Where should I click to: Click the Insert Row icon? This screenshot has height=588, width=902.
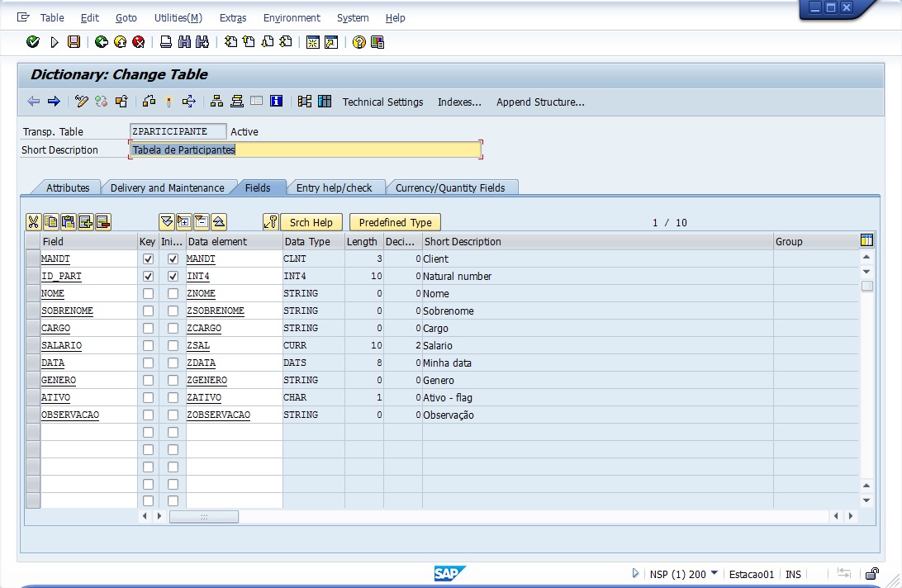pos(85,222)
